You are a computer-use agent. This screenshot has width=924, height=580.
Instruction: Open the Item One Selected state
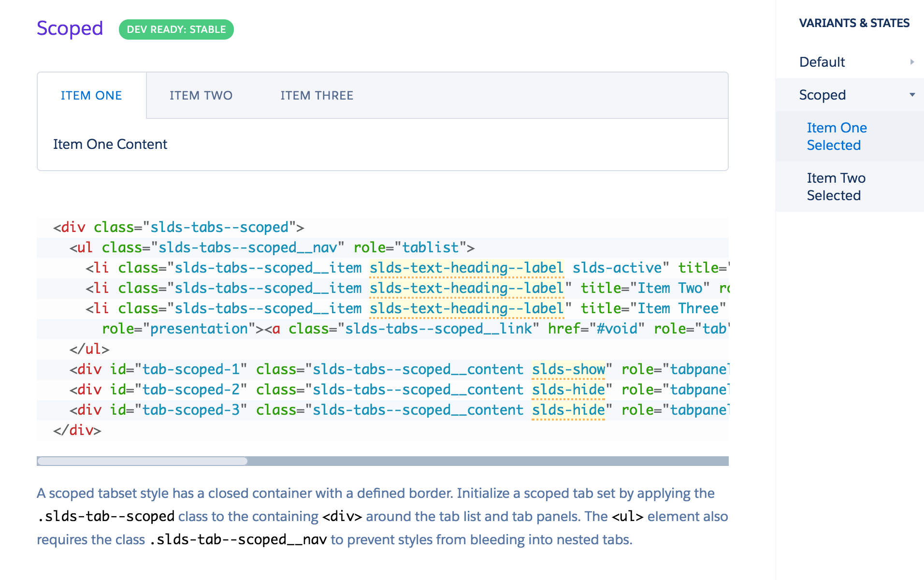click(837, 136)
